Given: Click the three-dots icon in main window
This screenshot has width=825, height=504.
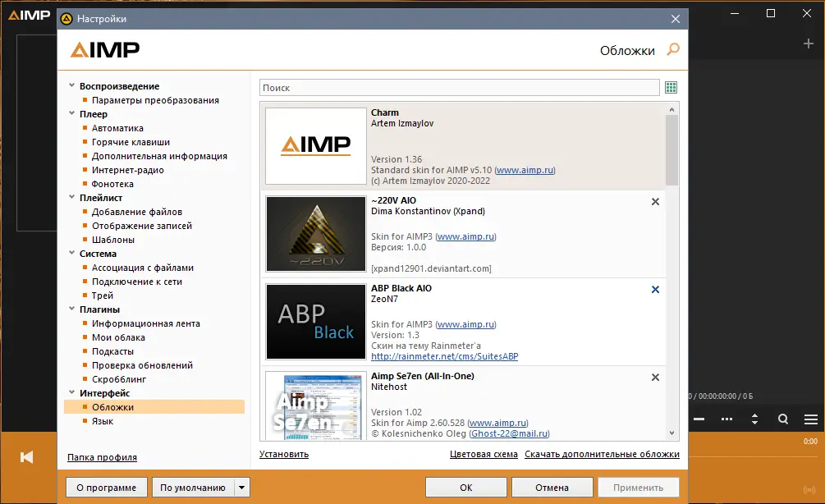Looking at the screenshot, I should coord(726,419).
